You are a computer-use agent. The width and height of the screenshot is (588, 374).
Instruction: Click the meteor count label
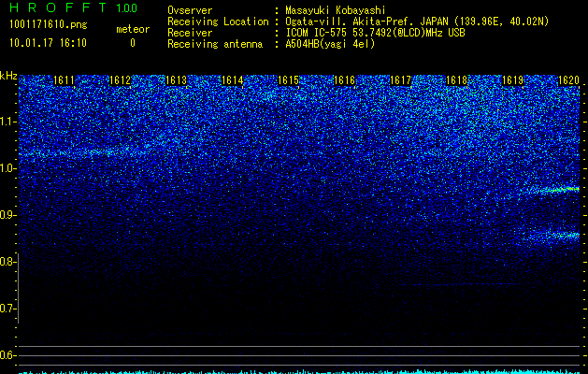pyautogui.click(x=133, y=29)
